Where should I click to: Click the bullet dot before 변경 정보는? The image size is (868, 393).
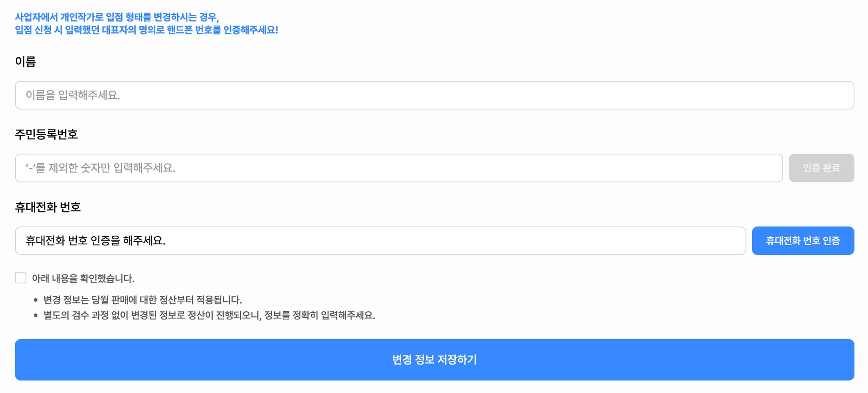click(x=36, y=300)
